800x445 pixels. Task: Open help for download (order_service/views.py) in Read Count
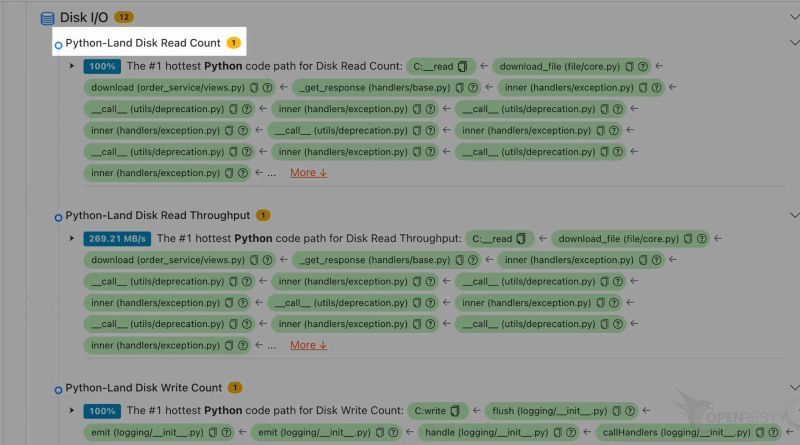[x=267, y=88]
